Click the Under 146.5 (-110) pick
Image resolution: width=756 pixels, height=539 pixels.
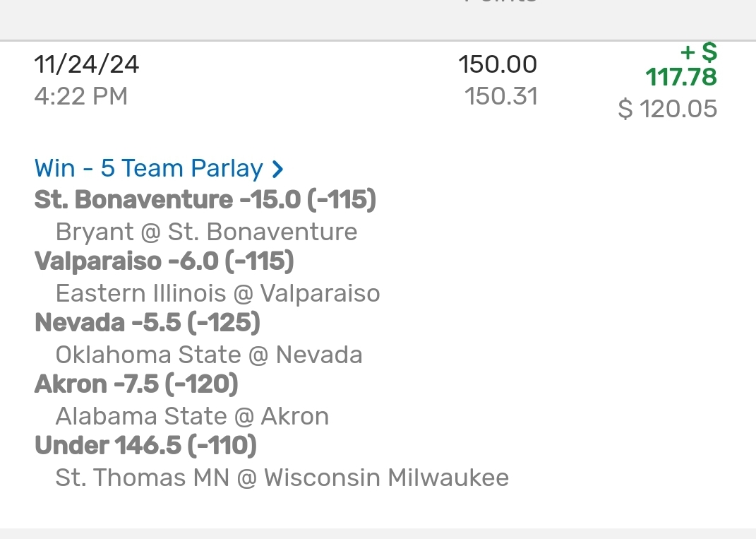pos(145,446)
